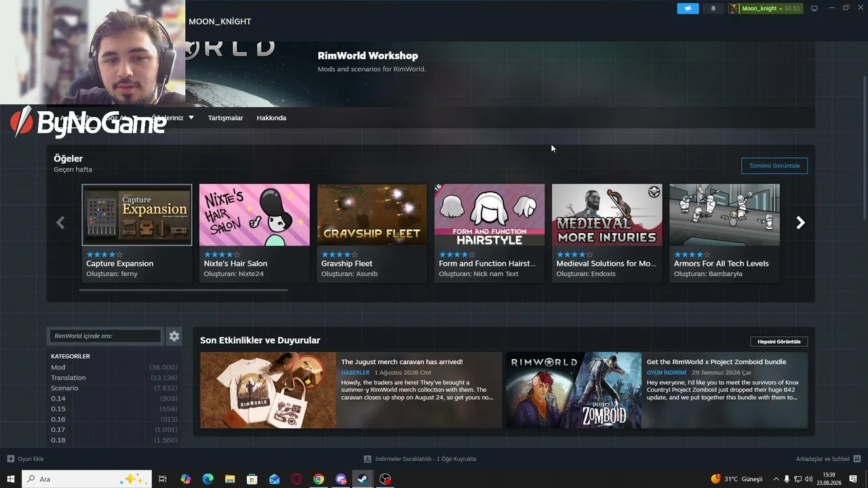Click the Moon_knight profile avatar
This screenshot has height=488, width=868.
pos(734,8)
